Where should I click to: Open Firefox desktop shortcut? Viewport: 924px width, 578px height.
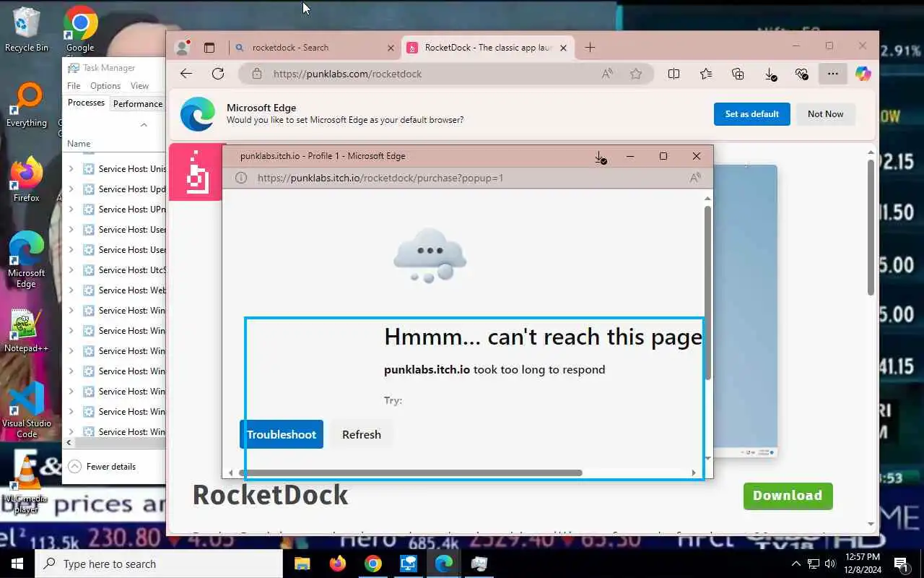click(x=27, y=178)
